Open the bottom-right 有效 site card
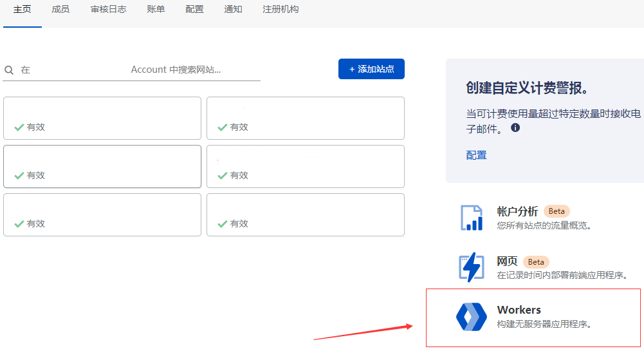This screenshot has width=644, height=351. coord(305,214)
